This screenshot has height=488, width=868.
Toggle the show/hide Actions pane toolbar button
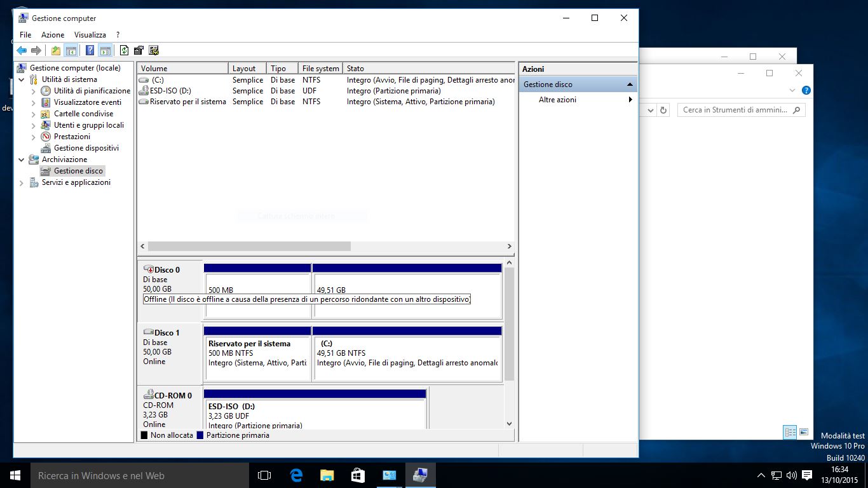(x=105, y=51)
